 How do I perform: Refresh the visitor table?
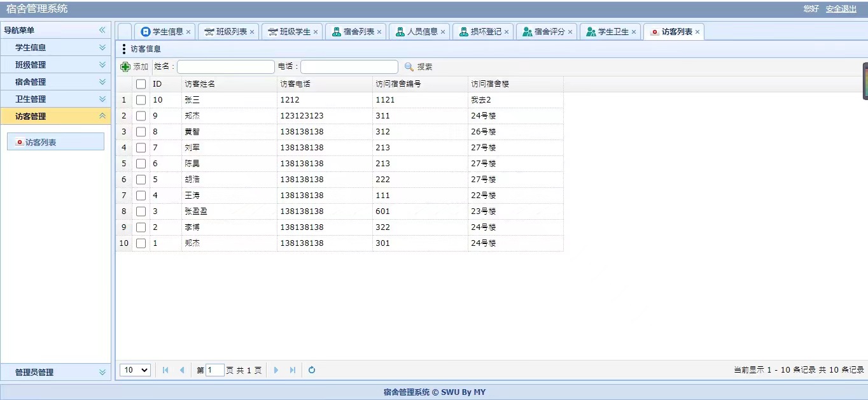point(312,370)
